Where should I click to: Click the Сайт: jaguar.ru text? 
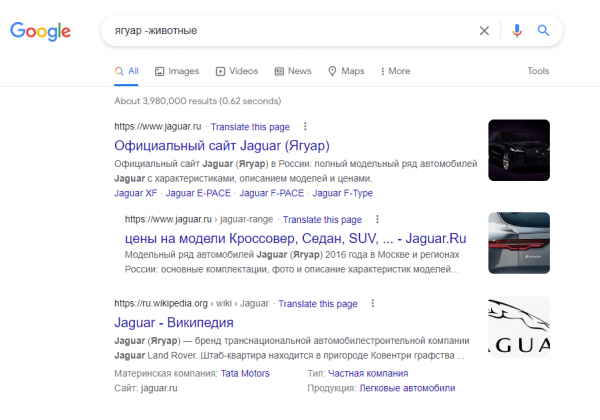[x=146, y=388]
